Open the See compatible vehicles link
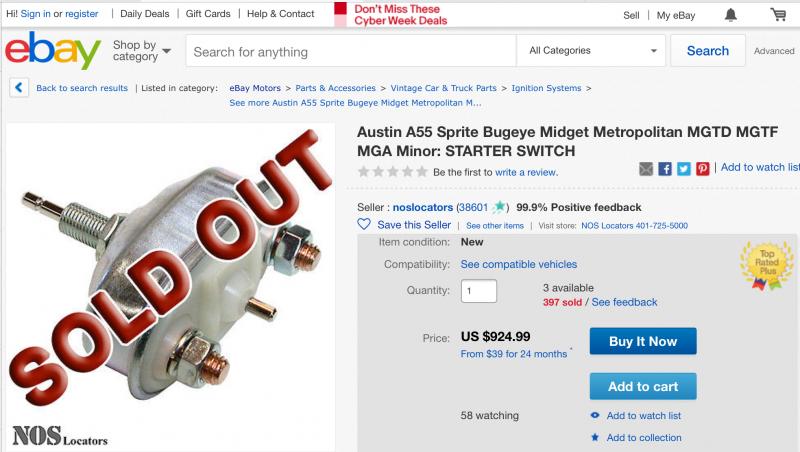Viewport: 800px width, 452px height. click(x=518, y=264)
